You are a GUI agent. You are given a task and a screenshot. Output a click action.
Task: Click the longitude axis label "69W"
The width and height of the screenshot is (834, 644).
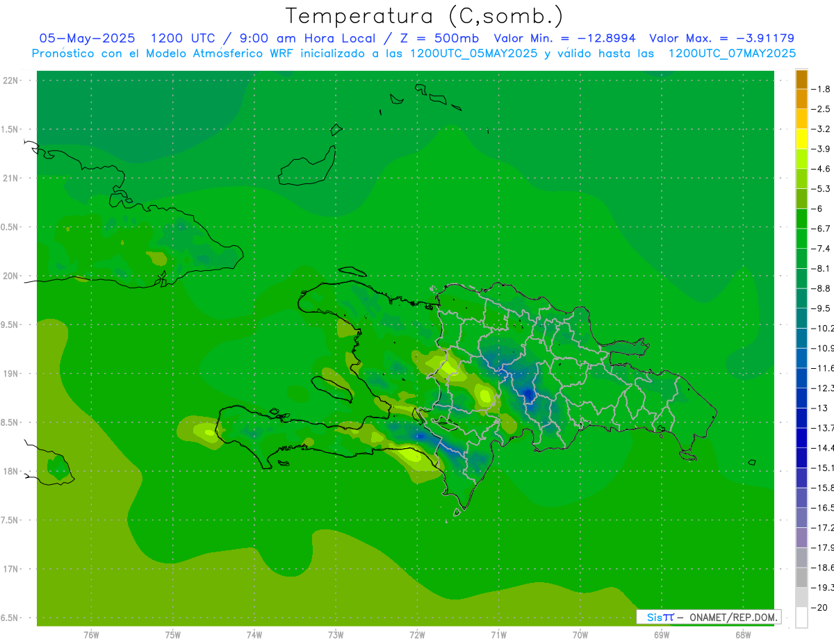[x=662, y=634]
